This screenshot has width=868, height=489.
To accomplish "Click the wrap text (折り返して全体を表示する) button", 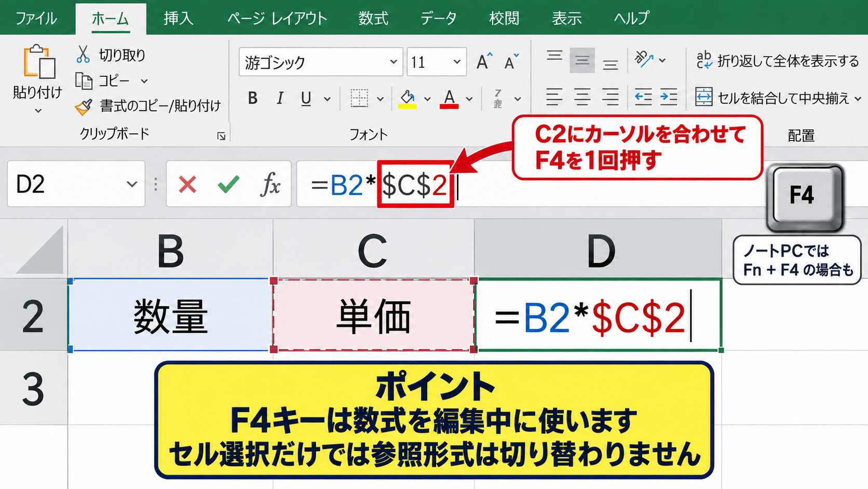I will (777, 61).
